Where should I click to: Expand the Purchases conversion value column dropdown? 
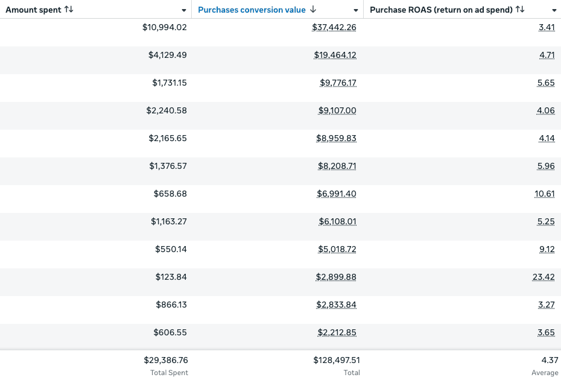point(356,11)
